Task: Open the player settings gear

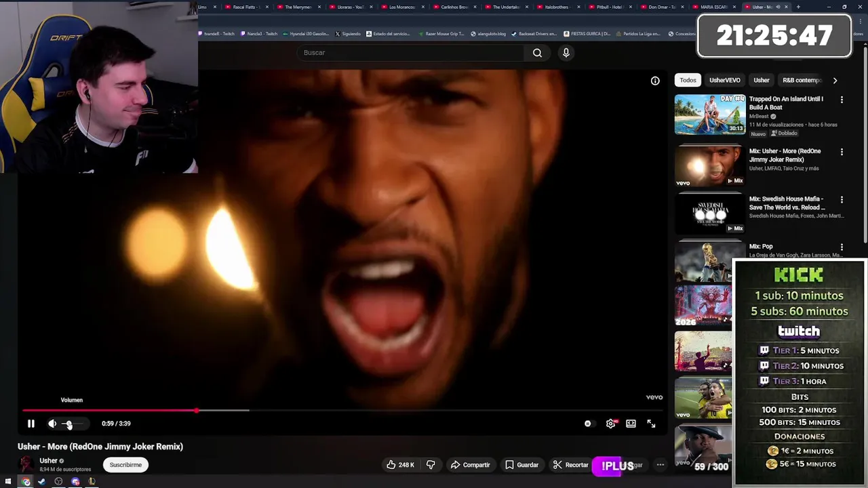Action: pos(610,424)
